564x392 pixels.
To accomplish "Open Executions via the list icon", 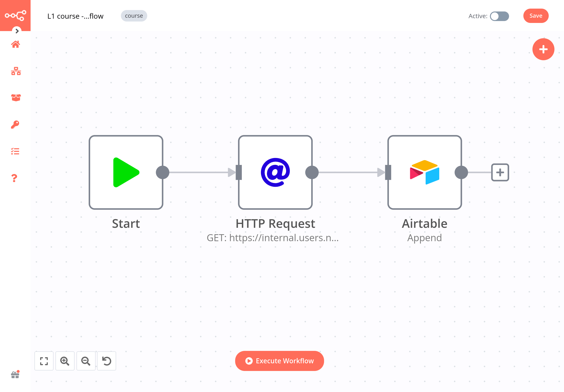I will coord(15,151).
